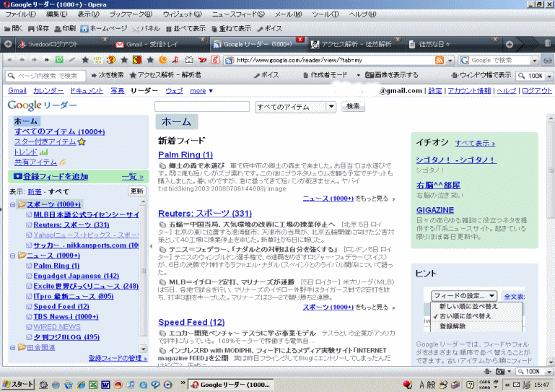
Task: Open the Reuters: スポーツ (331) heading link
Action: [205, 213]
